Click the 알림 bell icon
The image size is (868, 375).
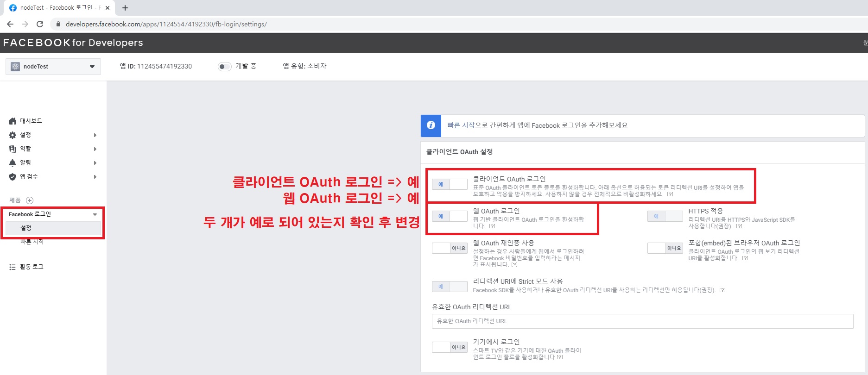click(13, 163)
